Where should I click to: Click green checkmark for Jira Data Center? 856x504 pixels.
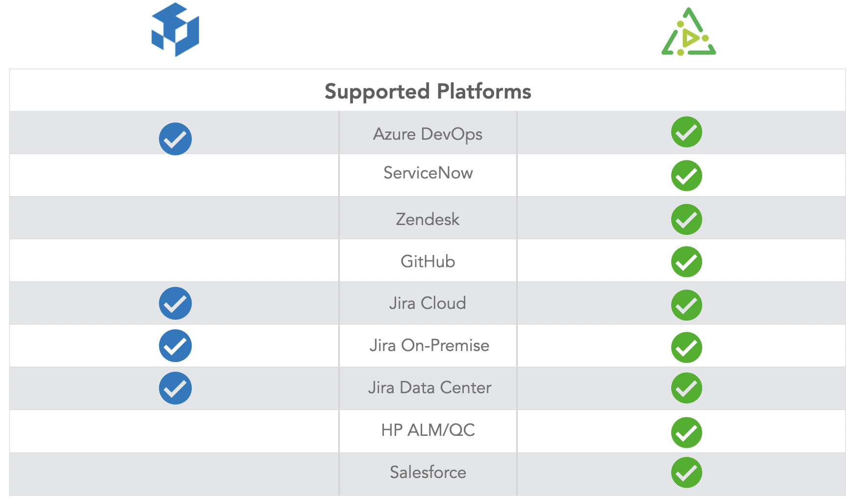[x=686, y=388]
